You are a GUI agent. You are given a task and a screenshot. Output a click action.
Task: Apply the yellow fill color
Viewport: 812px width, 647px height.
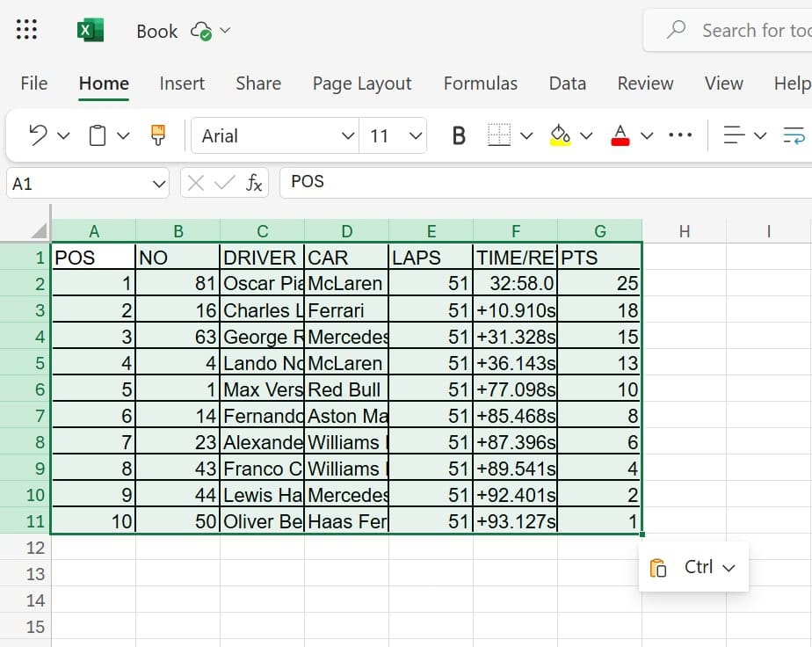[x=560, y=135]
